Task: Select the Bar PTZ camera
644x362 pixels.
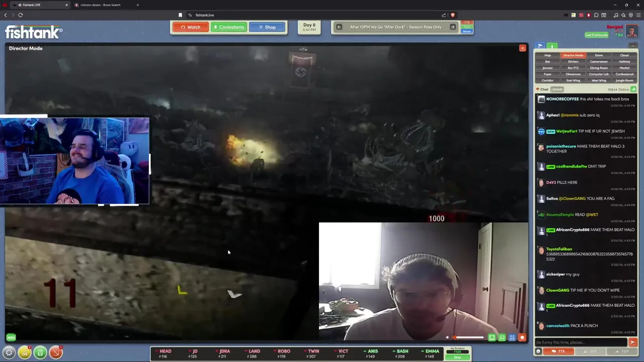Action: pyautogui.click(x=573, y=68)
